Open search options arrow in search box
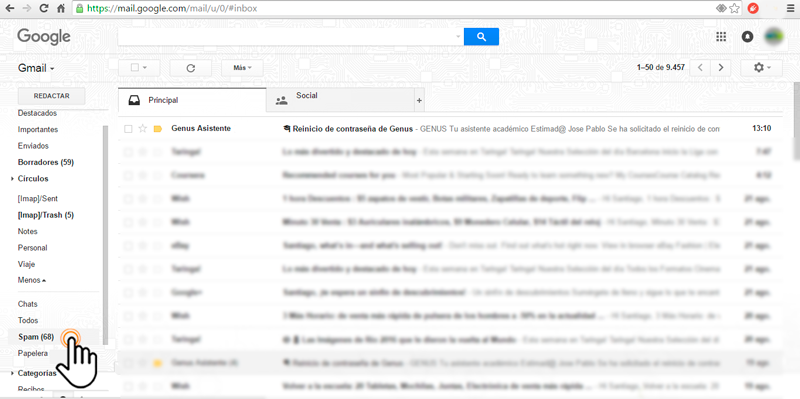 (x=458, y=37)
